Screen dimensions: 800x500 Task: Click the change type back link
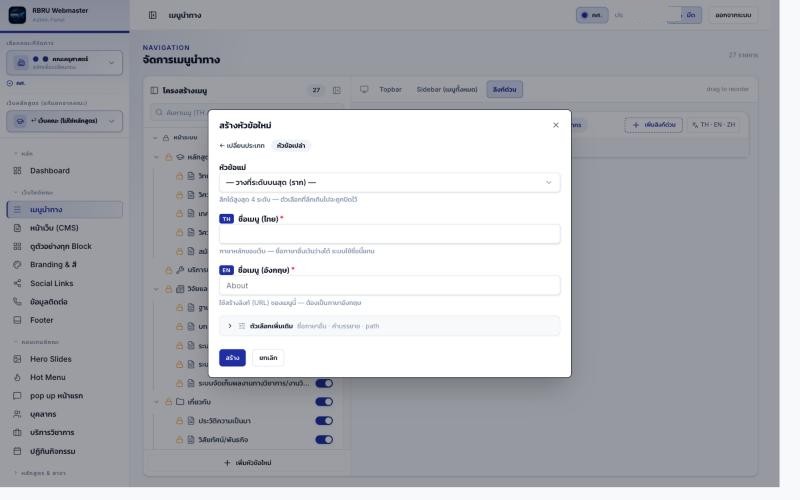click(x=242, y=145)
